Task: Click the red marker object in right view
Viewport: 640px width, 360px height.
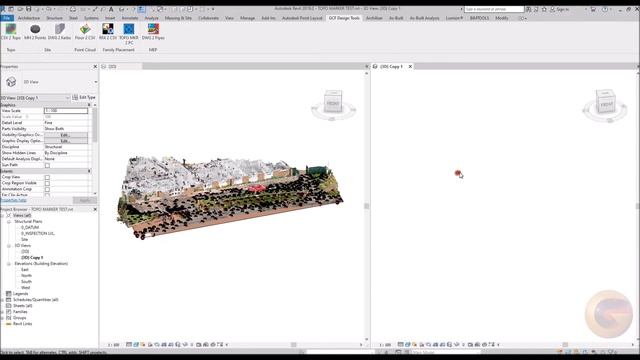Action: 458,173
